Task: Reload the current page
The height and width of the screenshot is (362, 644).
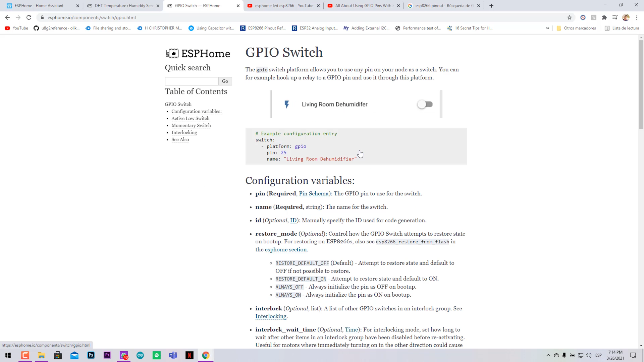Action: [x=29, y=17]
